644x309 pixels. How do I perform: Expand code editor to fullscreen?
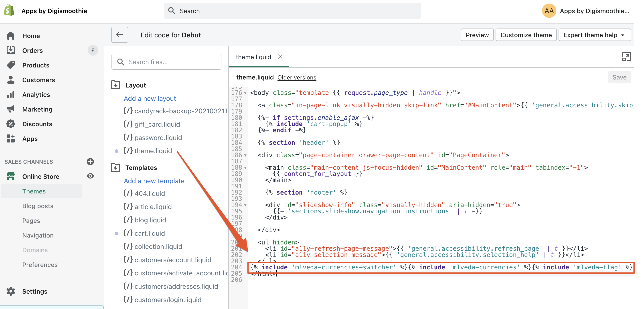(626, 57)
